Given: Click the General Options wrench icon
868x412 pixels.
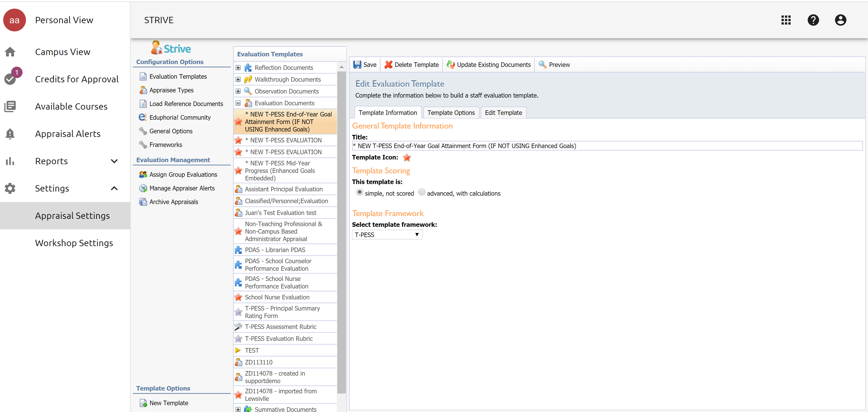Looking at the screenshot, I should pos(143,131).
